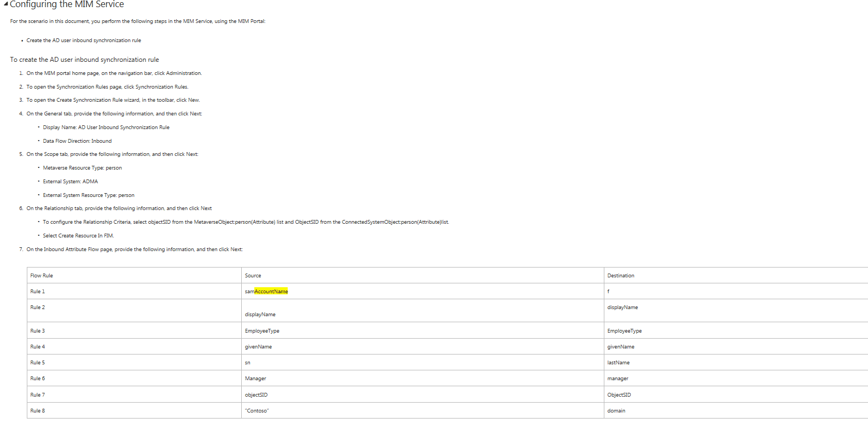The width and height of the screenshot is (868, 424).
Task: Click the Configuring the MIM Service heading
Action: [67, 5]
